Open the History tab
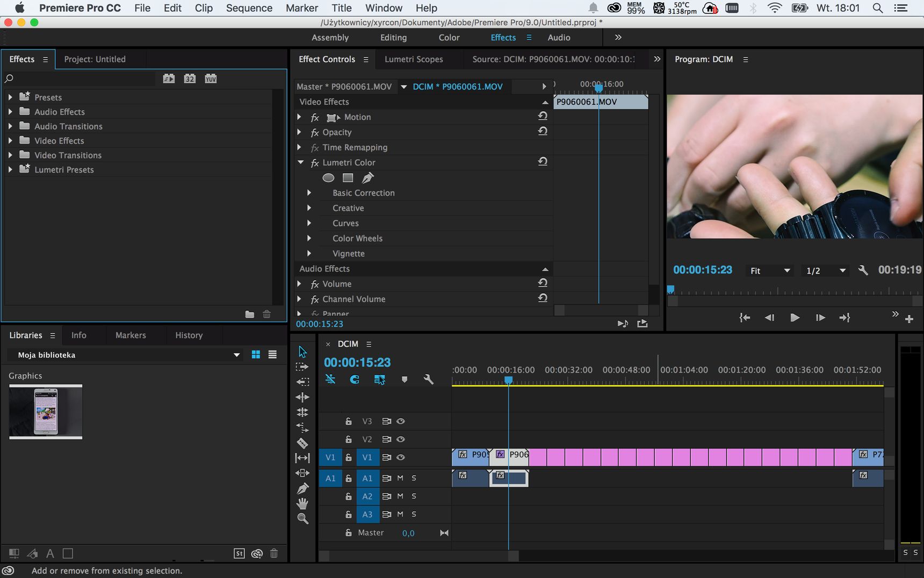This screenshot has width=924, height=578. point(189,335)
